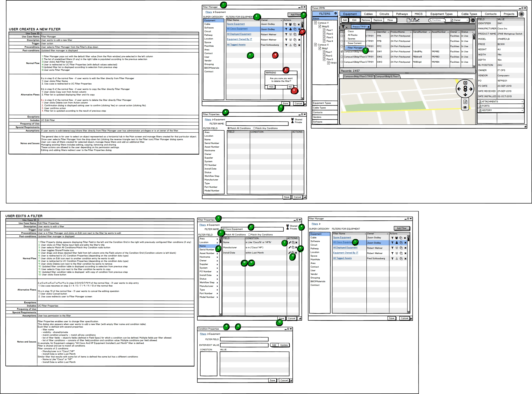Expand the Model Number field arrow

click(217, 297)
